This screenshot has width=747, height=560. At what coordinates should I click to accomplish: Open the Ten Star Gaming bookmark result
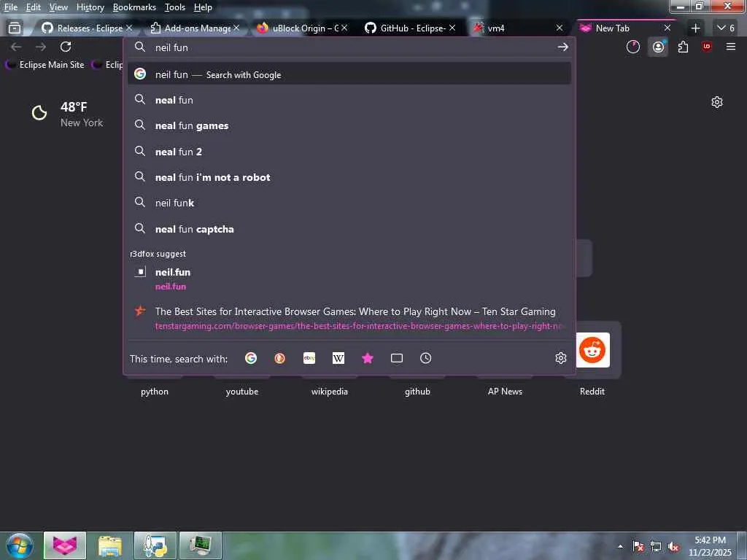(349, 318)
